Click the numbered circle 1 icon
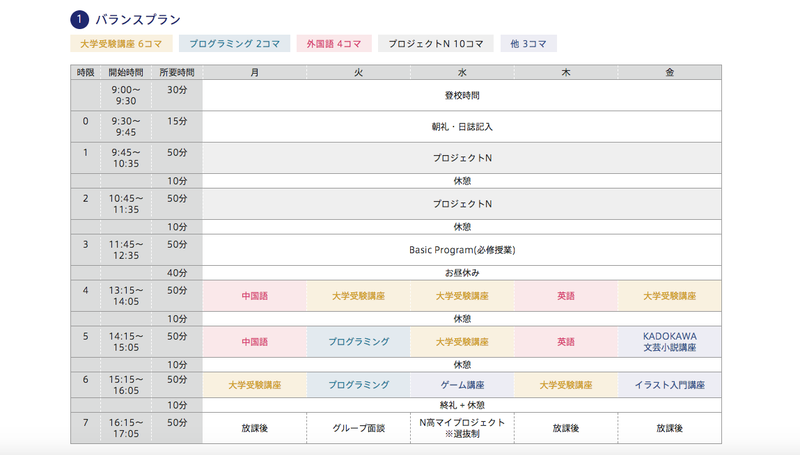800x455 pixels. 78,18
